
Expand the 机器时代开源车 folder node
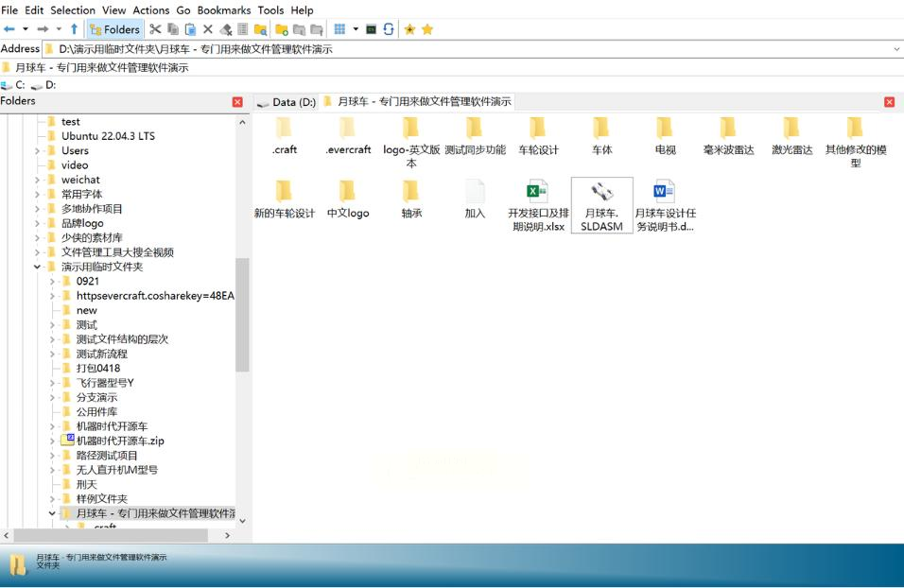pyautogui.click(x=53, y=426)
